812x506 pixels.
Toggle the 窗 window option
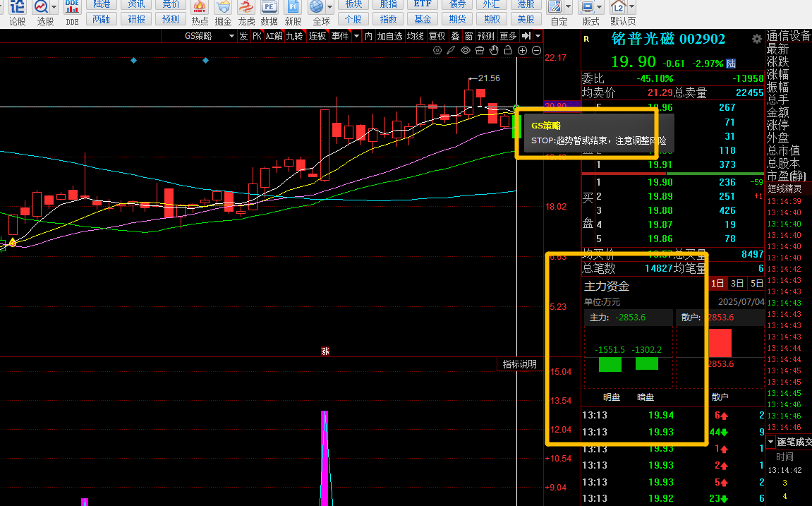tap(468, 36)
